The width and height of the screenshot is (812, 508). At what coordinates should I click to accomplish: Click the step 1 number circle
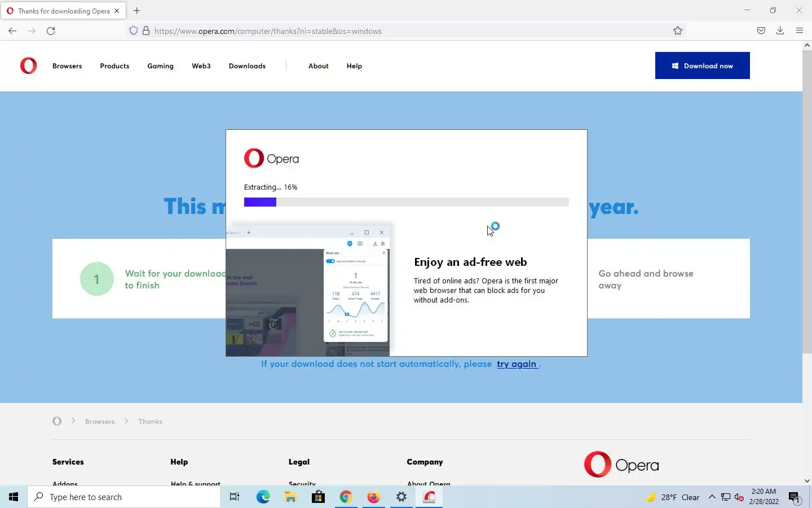(x=96, y=279)
